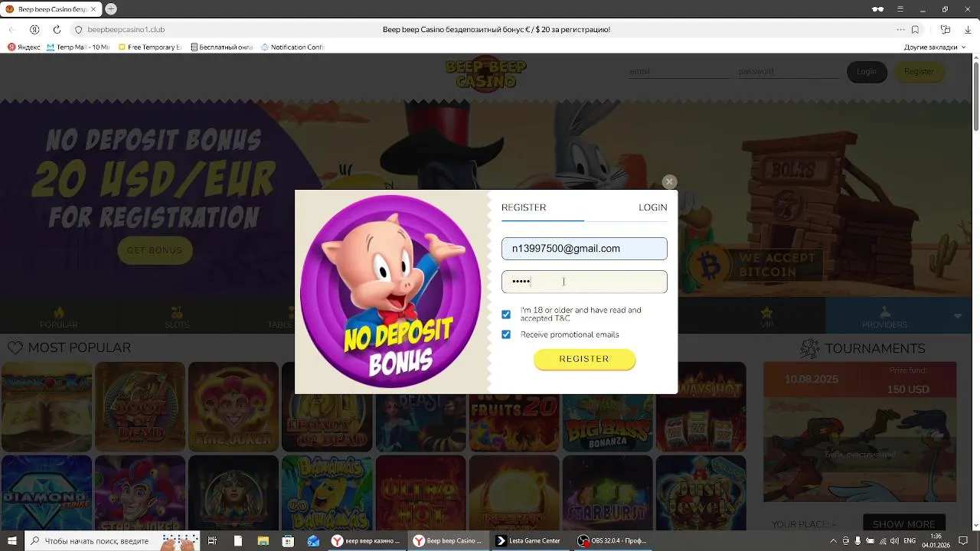
Task: Click the Register button in the site header
Action: [919, 72]
